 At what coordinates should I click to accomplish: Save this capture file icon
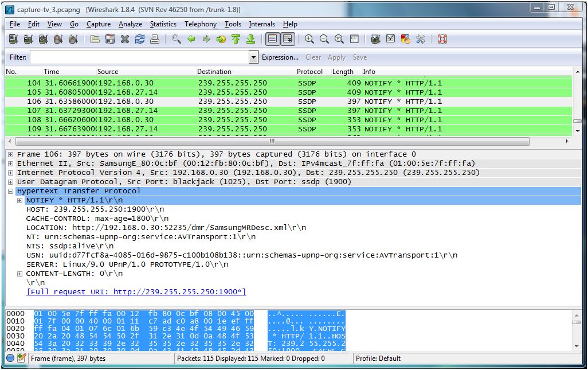tap(110, 39)
